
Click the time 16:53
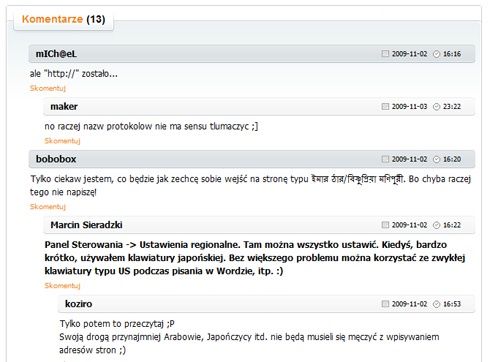click(x=452, y=304)
